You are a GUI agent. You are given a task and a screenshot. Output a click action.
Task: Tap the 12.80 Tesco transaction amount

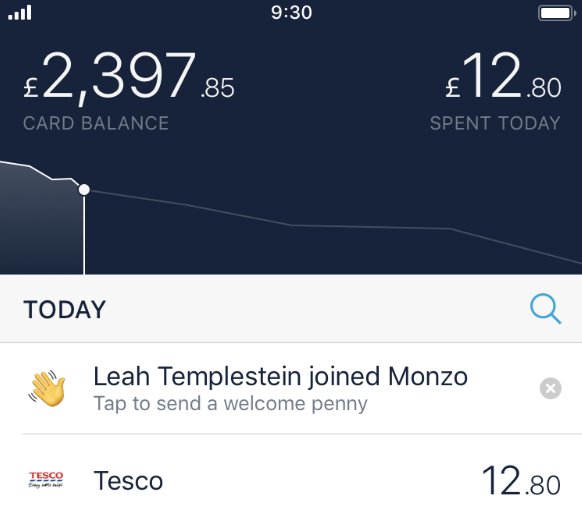click(x=521, y=481)
